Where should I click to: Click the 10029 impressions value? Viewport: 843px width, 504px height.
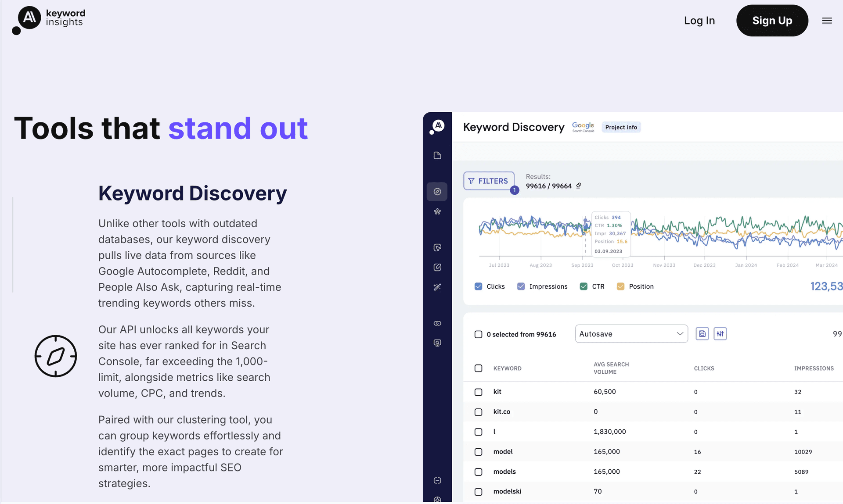pyautogui.click(x=803, y=452)
